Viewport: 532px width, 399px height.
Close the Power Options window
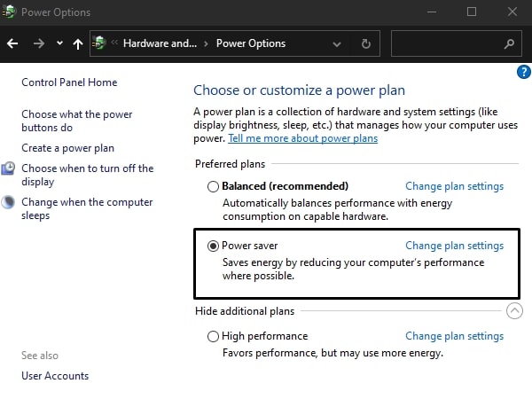pos(512,12)
